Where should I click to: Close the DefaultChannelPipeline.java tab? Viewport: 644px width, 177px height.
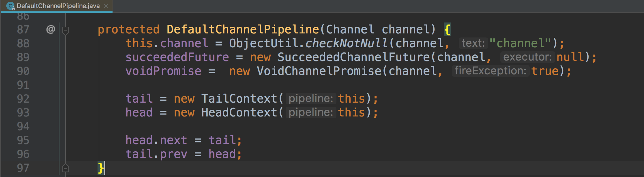point(106,6)
